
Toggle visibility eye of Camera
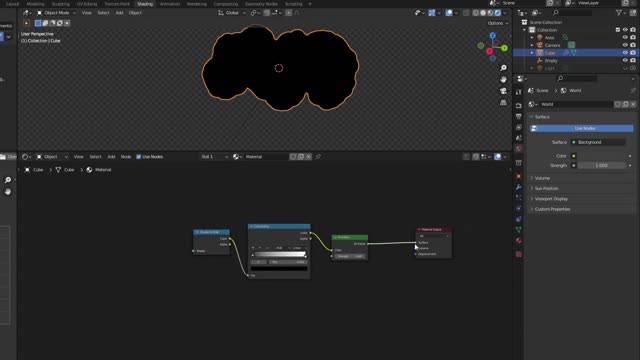(625, 45)
